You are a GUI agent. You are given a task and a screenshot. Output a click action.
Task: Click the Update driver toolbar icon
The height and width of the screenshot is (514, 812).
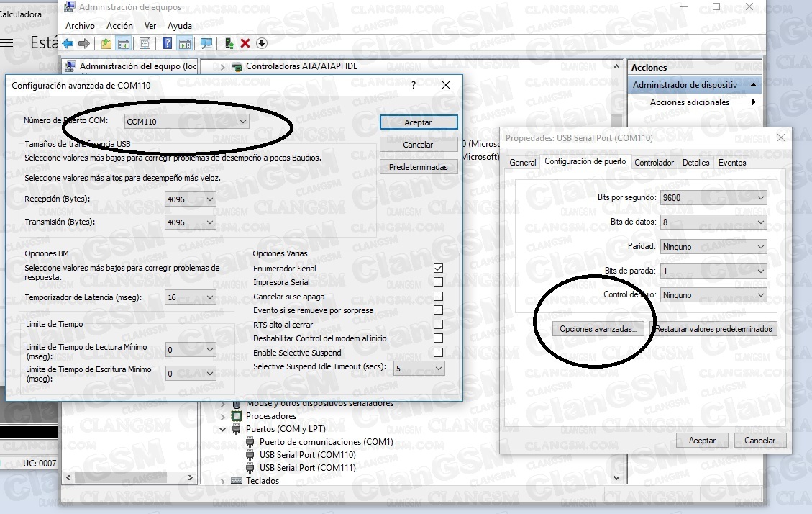229,43
